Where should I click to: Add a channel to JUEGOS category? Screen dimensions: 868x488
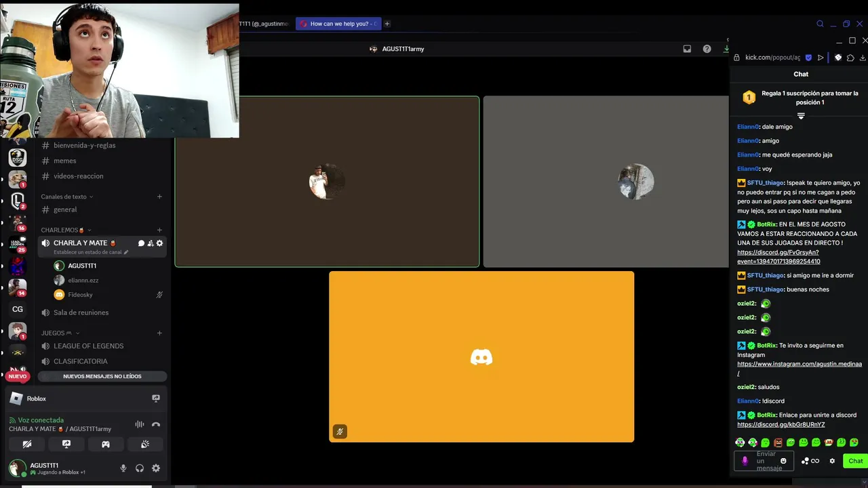(x=160, y=333)
